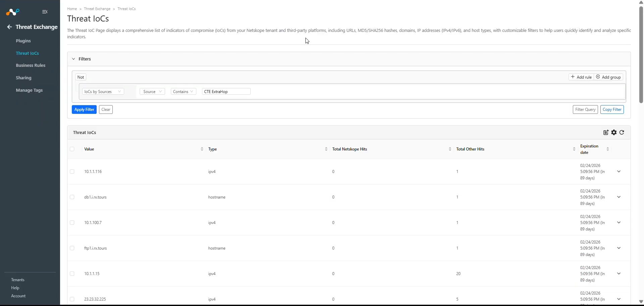This screenshot has width=644, height=306.
Task: Select the 10.1.100.7 row checkbox
Action: (72, 223)
